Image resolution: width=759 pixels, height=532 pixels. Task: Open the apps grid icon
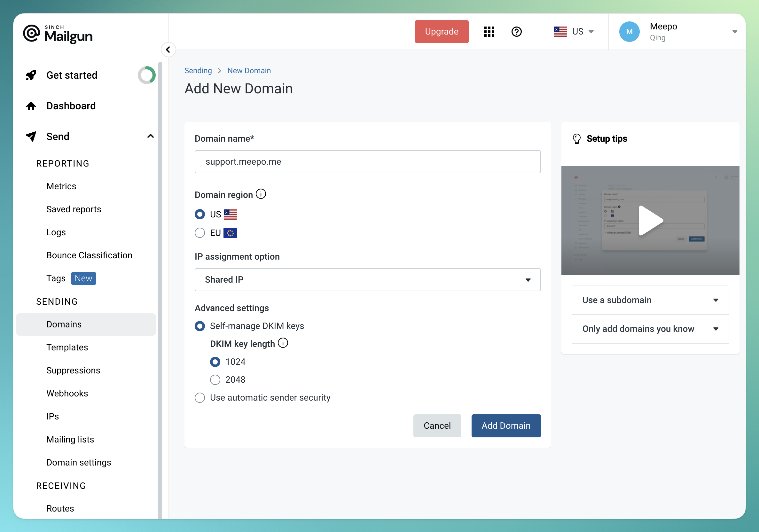[489, 32]
